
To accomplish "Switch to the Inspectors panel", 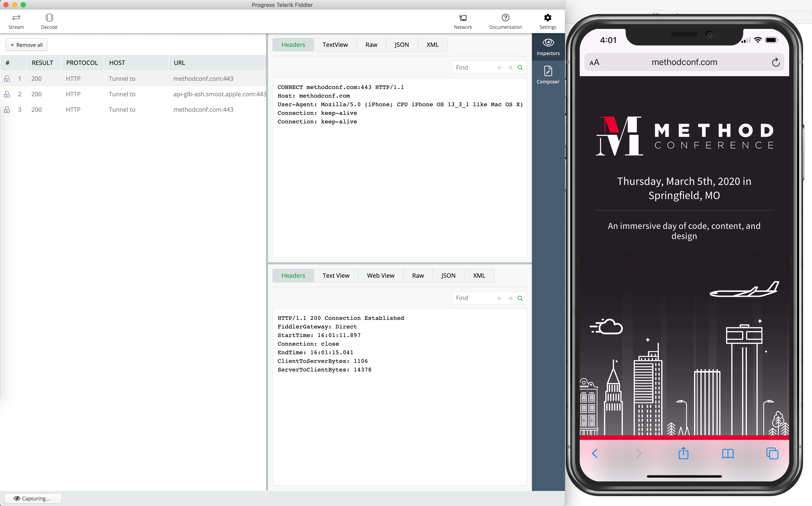I will pyautogui.click(x=548, y=47).
